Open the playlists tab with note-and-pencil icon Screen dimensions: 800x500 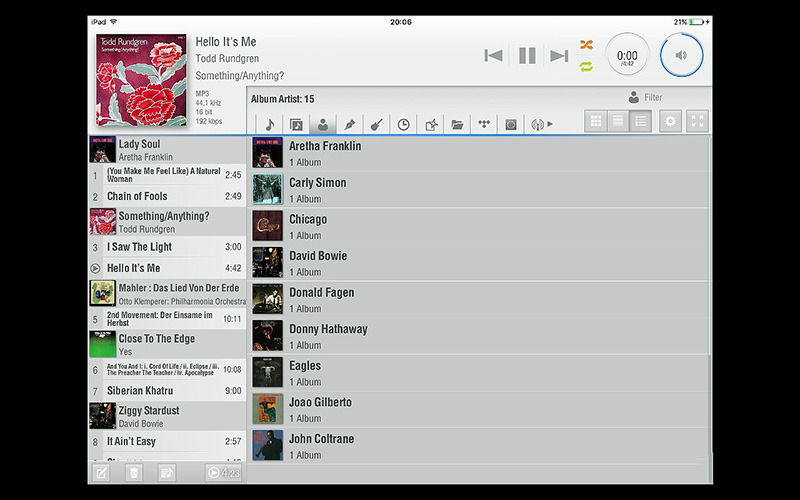pyautogui.click(x=431, y=124)
